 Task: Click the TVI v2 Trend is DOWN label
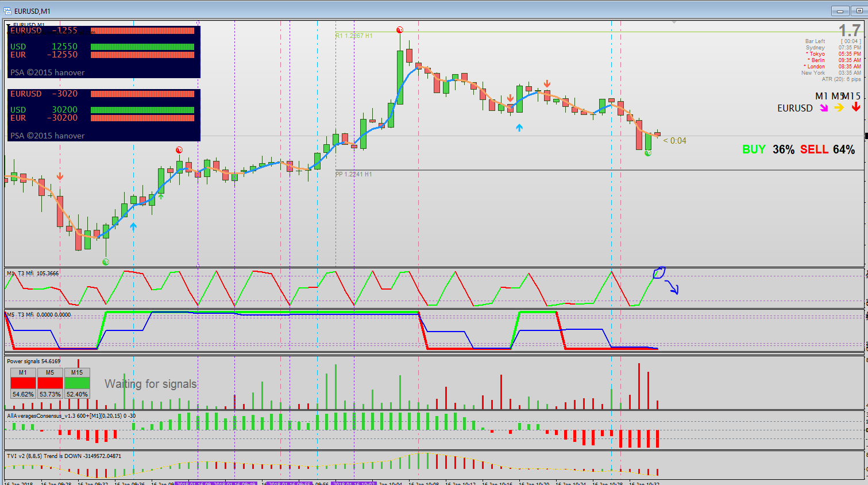tap(64, 456)
